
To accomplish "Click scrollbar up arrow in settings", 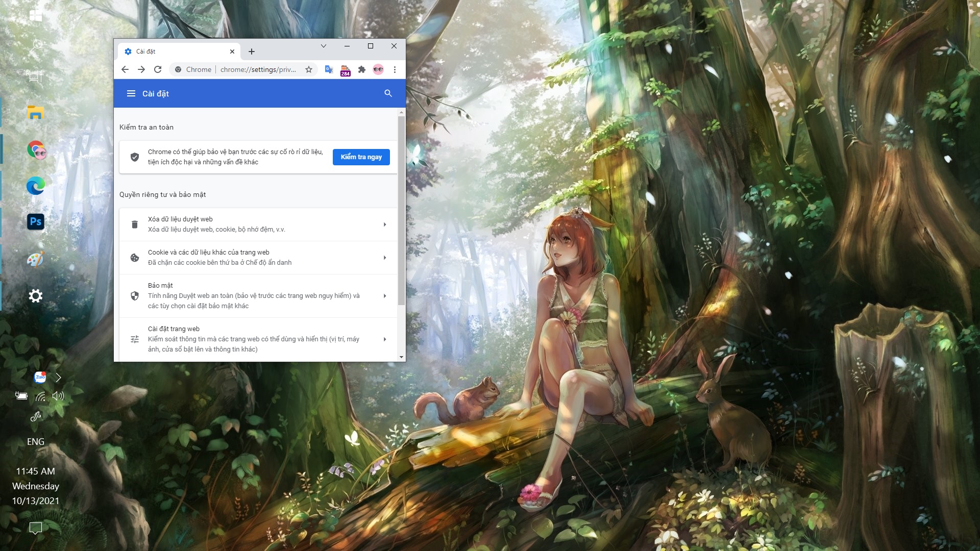I will coord(401,112).
